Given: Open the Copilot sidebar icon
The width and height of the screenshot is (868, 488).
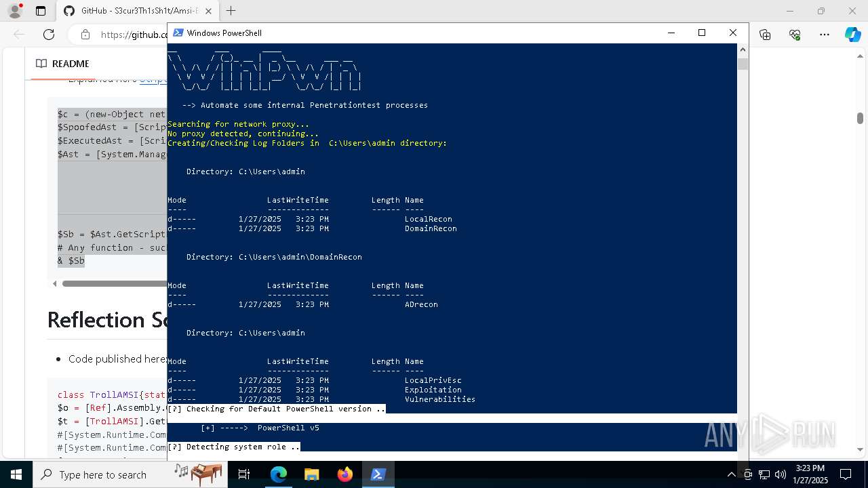Looking at the screenshot, I should pyautogui.click(x=852, y=35).
